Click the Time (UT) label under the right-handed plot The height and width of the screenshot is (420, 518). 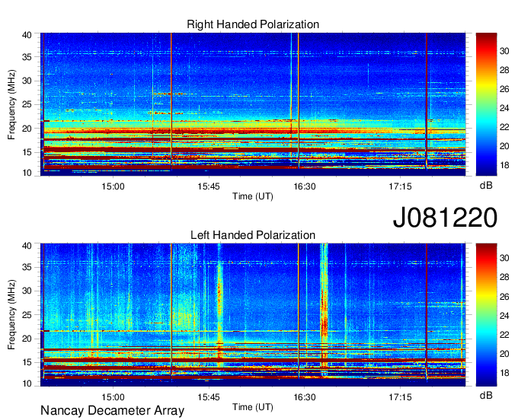[253, 196]
